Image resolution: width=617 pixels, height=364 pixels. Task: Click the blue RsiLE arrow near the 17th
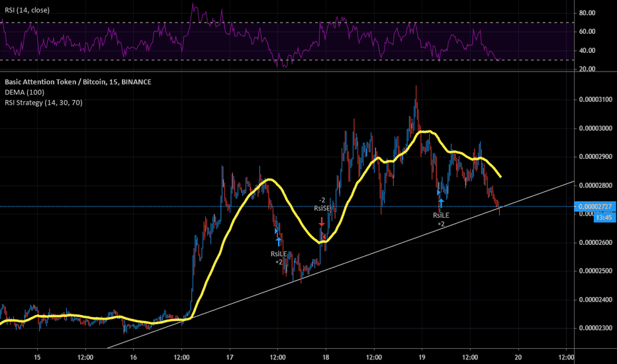pos(279,241)
